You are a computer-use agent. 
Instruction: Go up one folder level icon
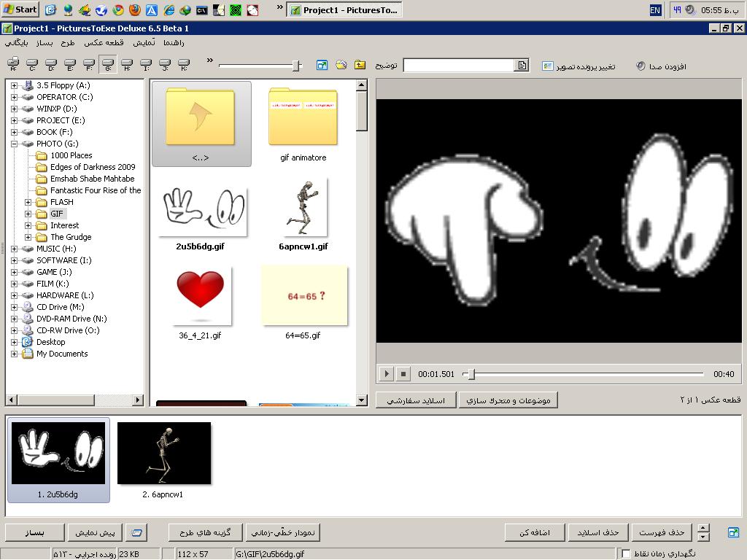[x=360, y=66]
